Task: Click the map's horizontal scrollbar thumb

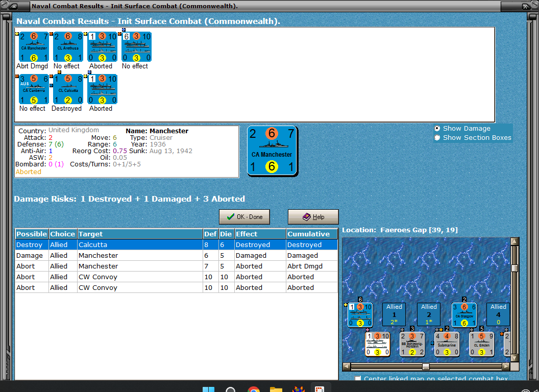Action: click(426, 366)
